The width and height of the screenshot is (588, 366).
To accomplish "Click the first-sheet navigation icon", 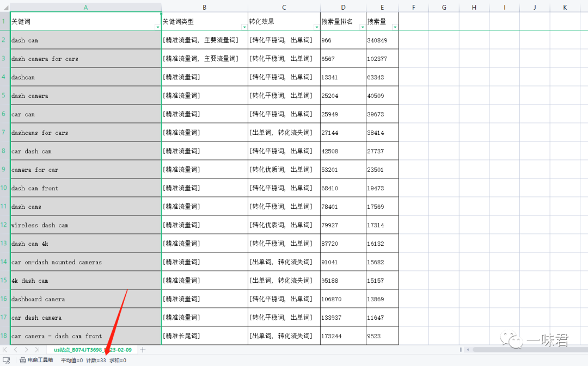I will click(x=4, y=350).
